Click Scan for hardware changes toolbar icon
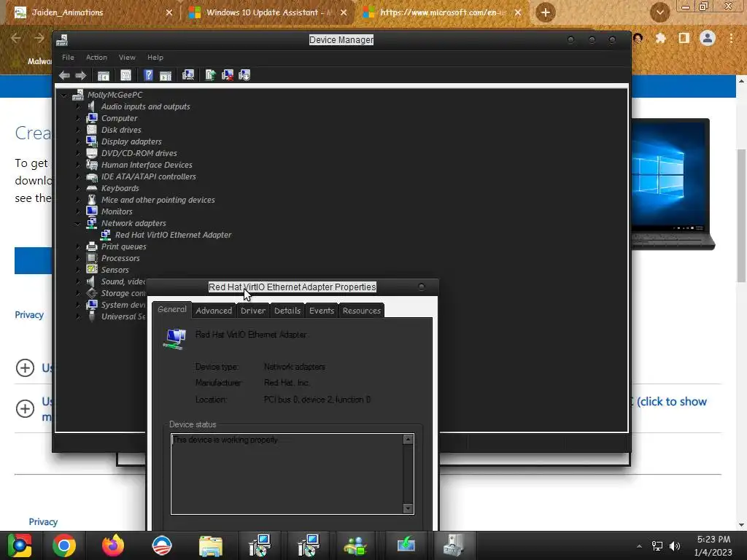 [188, 75]
